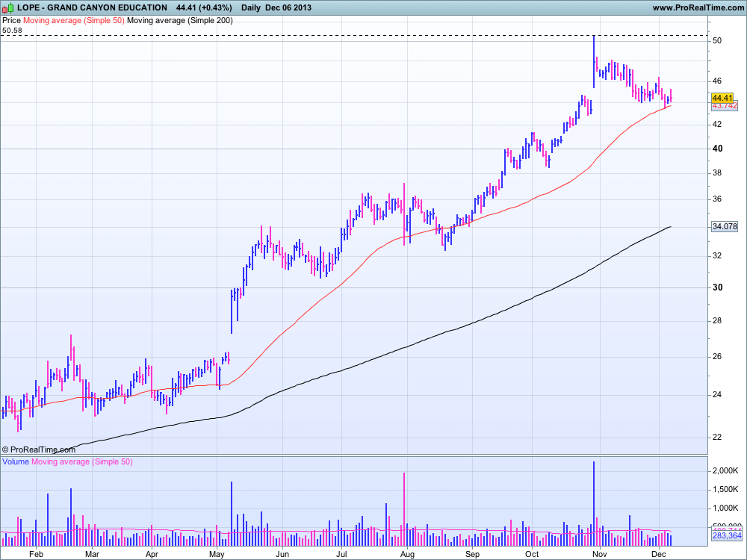Click the 34.078 moving average value tag
The height and width of the screenshot is (560, 747).
725,227
